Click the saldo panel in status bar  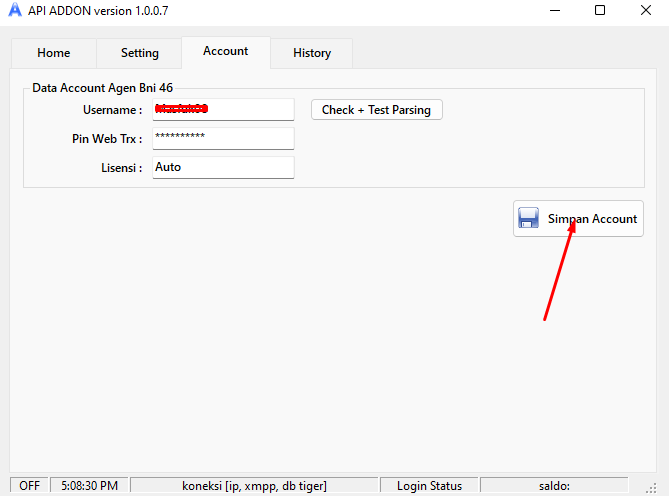point(553,486)
